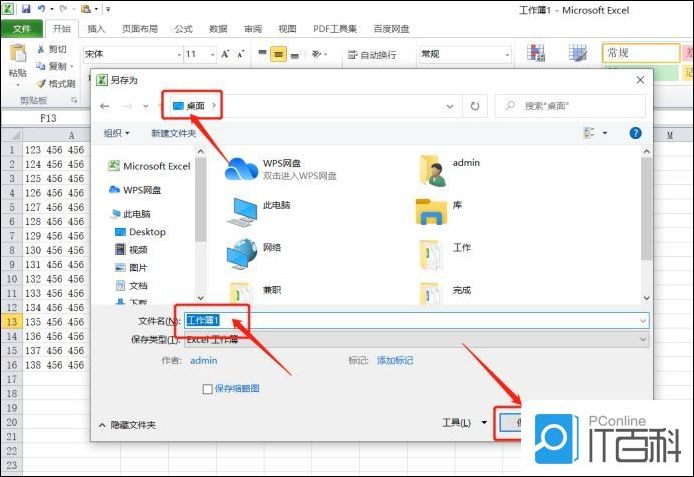The height and width of the screenshot is (477, 694).
Task: Switch to the 页面布局 tab
Action: (x=140, y=29)
